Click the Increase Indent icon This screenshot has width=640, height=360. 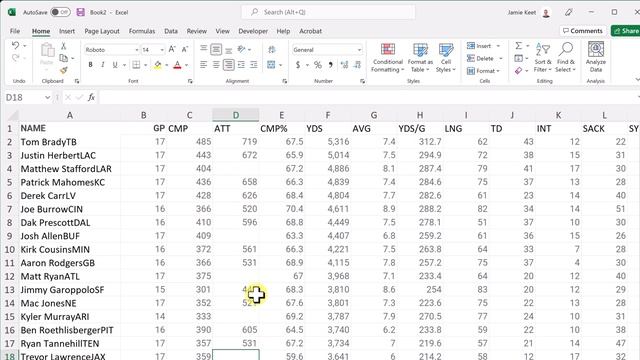(x=254, y=64)
